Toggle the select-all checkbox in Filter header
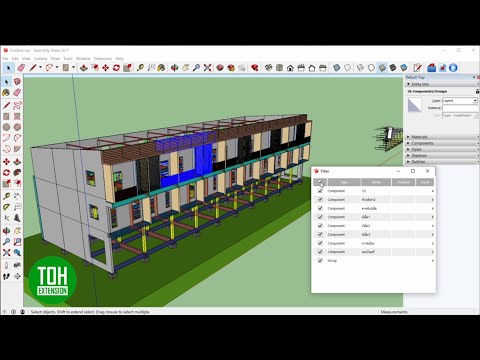This screenshot has width=480, height=360. pos(320,182)
